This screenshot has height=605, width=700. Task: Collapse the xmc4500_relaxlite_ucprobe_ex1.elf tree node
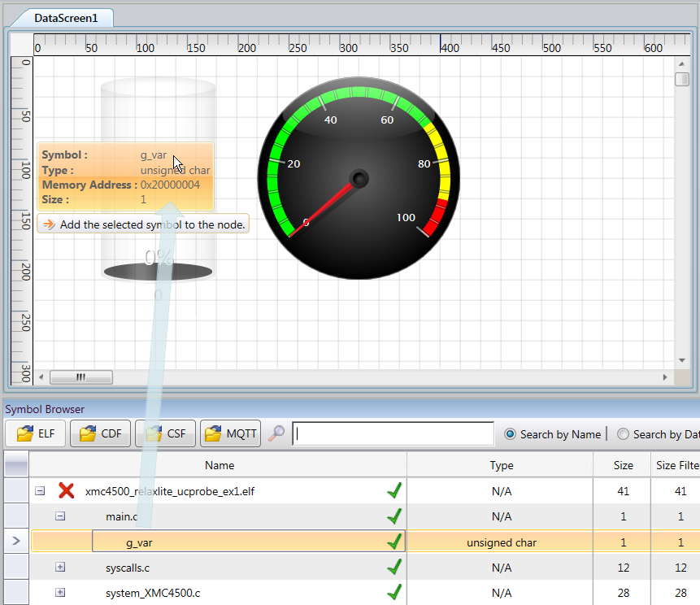[x=40, y=491]
